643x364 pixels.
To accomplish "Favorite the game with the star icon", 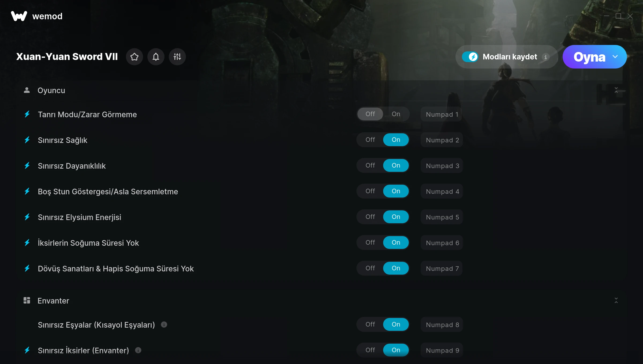I will pos(134,57).
